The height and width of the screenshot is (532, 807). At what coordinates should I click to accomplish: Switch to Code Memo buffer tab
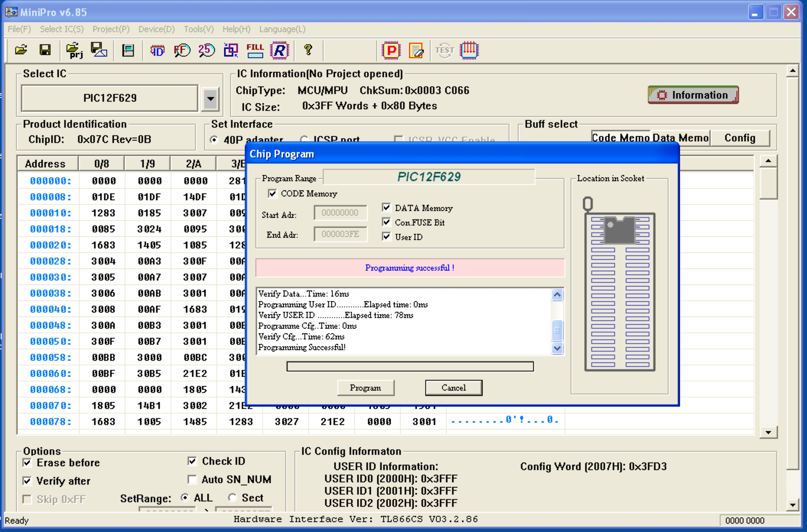pos(620,138)
